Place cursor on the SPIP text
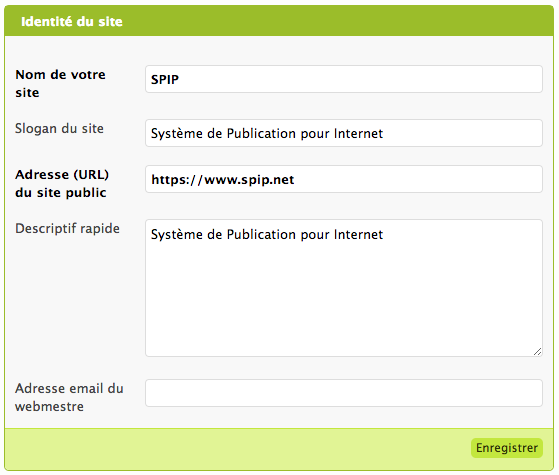 click(x=165, y=80)
